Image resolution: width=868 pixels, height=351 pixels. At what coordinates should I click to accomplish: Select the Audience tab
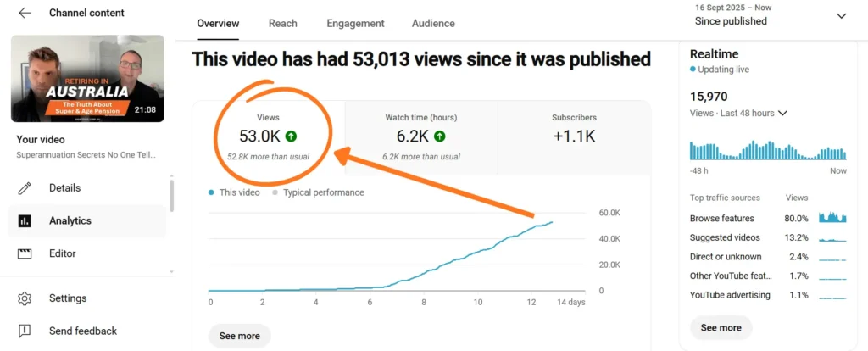click(433, 24)
